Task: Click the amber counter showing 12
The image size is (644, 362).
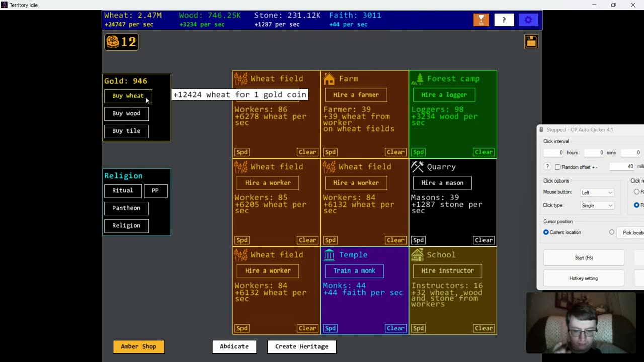Action: click(x=121, y=42)
